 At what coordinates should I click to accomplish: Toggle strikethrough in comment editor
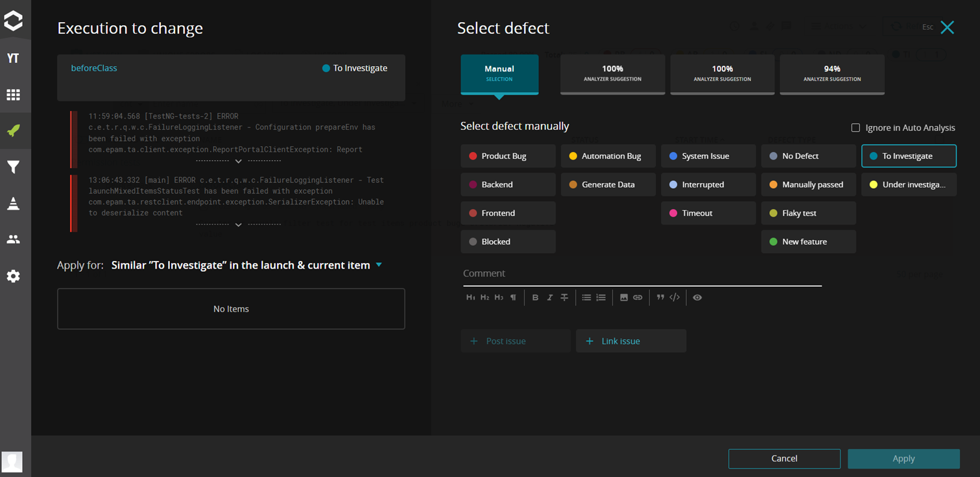tap(564, 297)
